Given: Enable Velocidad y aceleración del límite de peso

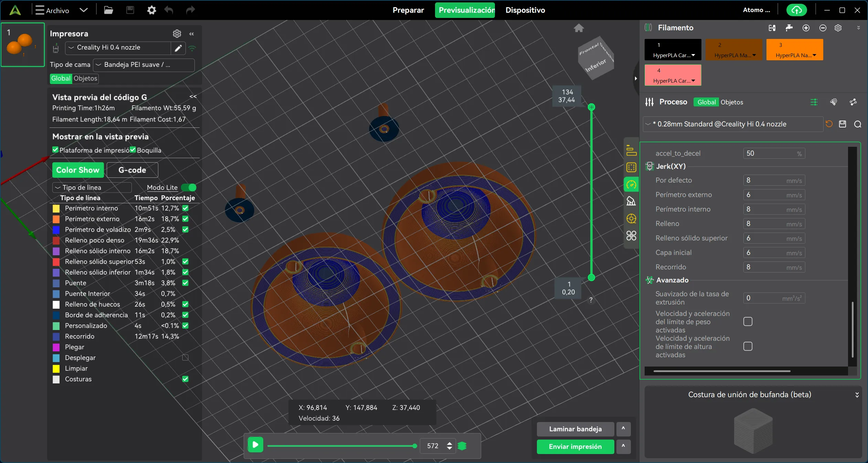Looking at the screenshot, I should click(748, 321).
